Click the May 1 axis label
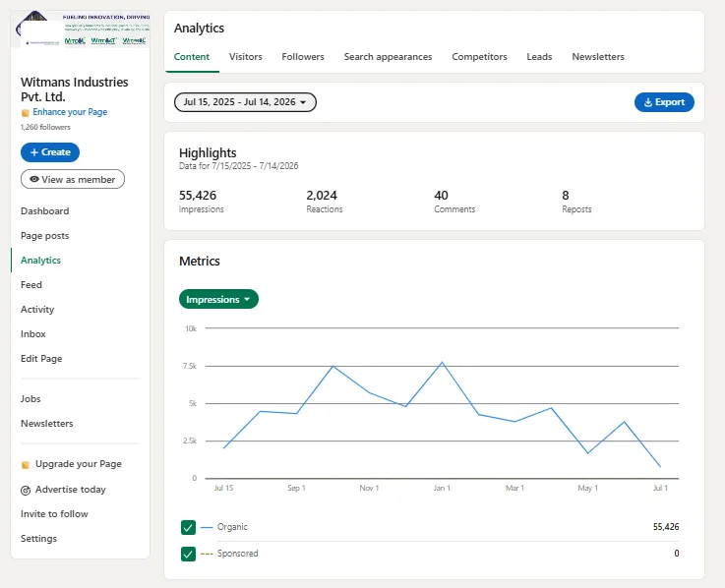The height and width of the screenshot is (588, 725). tap(587, 488)
